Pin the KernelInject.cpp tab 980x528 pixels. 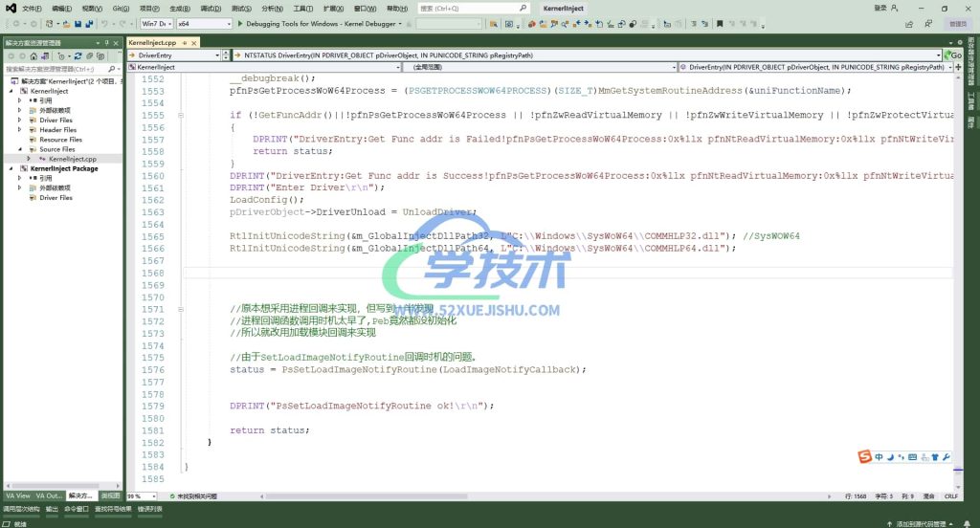point(185,42)
